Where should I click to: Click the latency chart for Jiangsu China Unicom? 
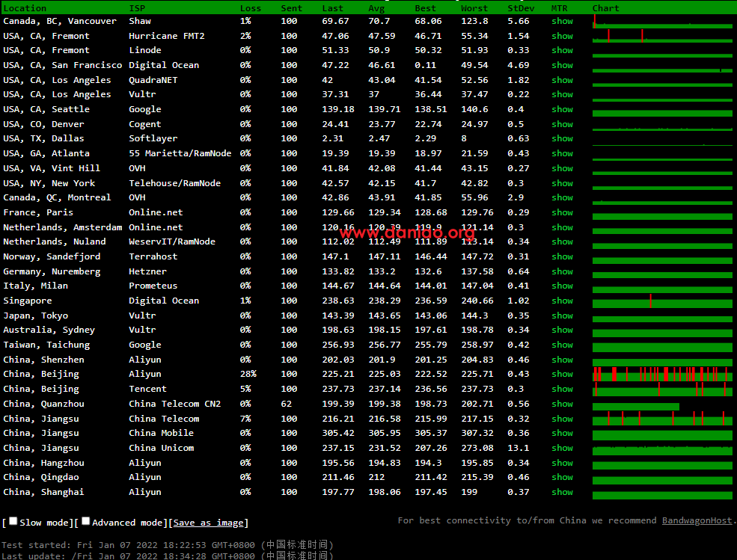[662, 451]
